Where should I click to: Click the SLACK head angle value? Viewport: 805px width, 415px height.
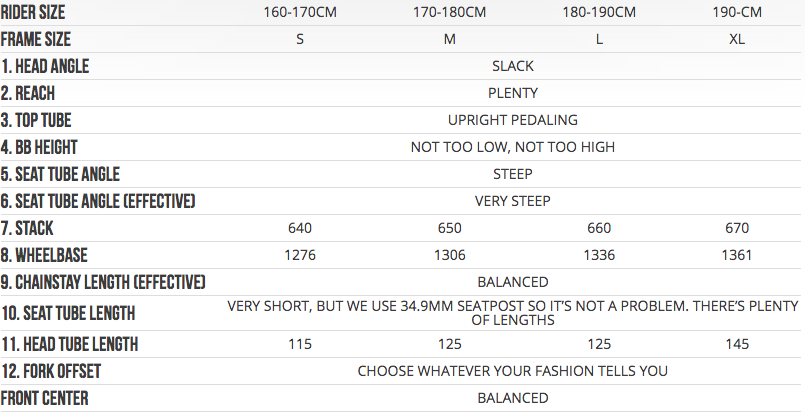(513, 66)
